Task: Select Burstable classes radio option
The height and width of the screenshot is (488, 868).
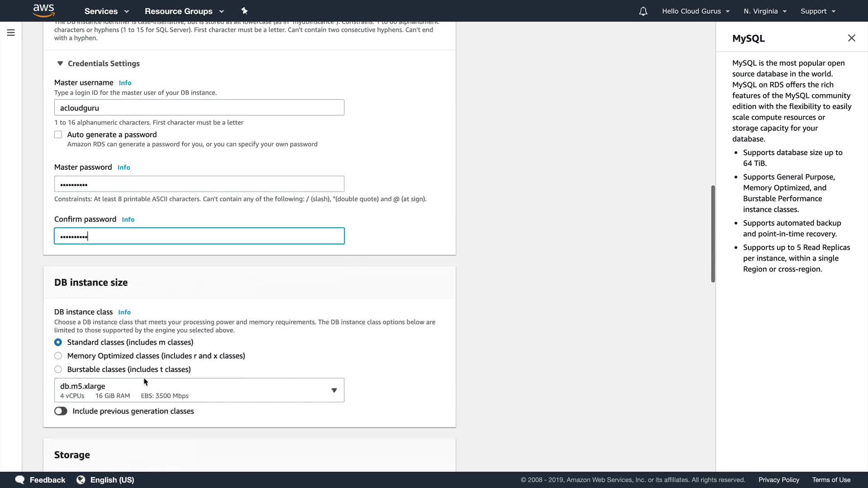Action: coord(58,370)
